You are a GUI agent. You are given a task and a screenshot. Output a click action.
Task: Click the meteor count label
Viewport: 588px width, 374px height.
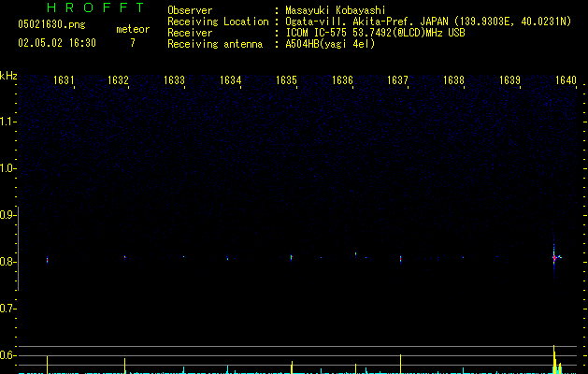tap(133, 29)
